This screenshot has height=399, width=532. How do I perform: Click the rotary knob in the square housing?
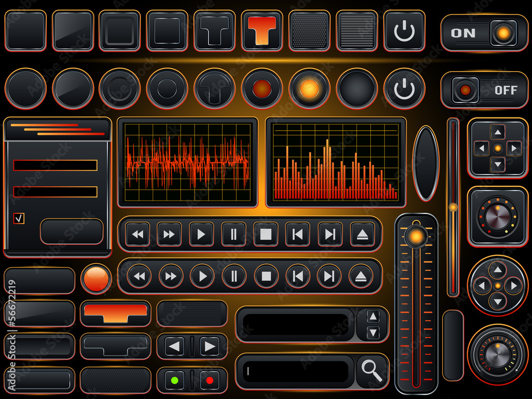click(x=497, y=216)
